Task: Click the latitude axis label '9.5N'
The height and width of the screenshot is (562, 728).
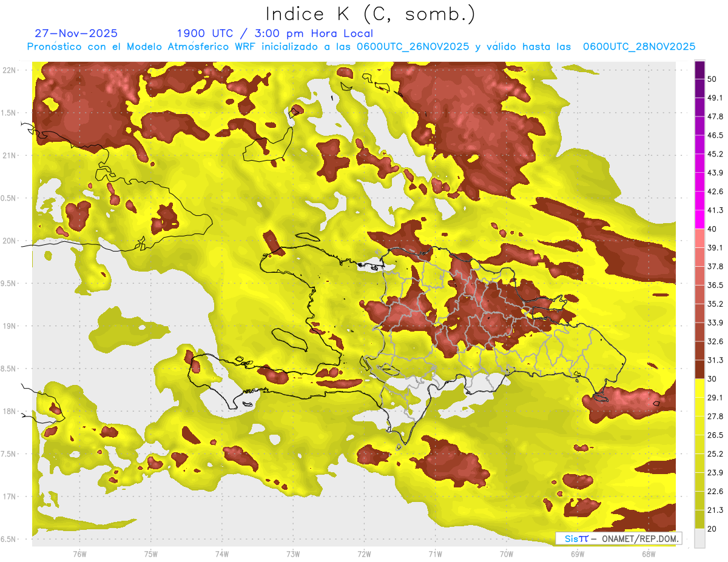Action: [x=9, y=284]
